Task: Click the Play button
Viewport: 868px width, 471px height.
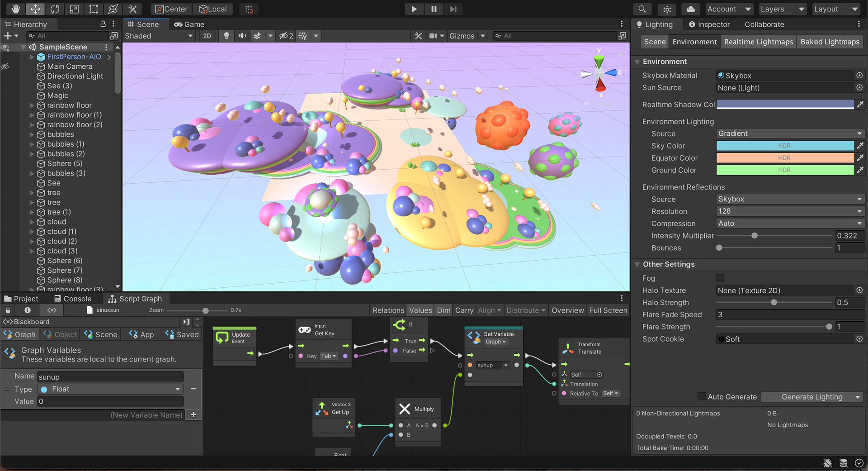Action: pyautogui.click(x=414, y=9)
